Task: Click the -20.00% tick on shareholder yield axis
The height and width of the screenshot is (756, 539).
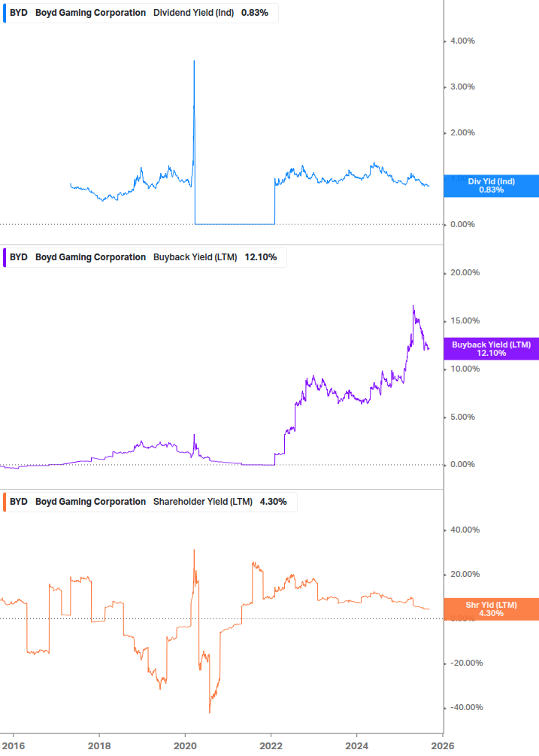Action: tap(466, 663)
